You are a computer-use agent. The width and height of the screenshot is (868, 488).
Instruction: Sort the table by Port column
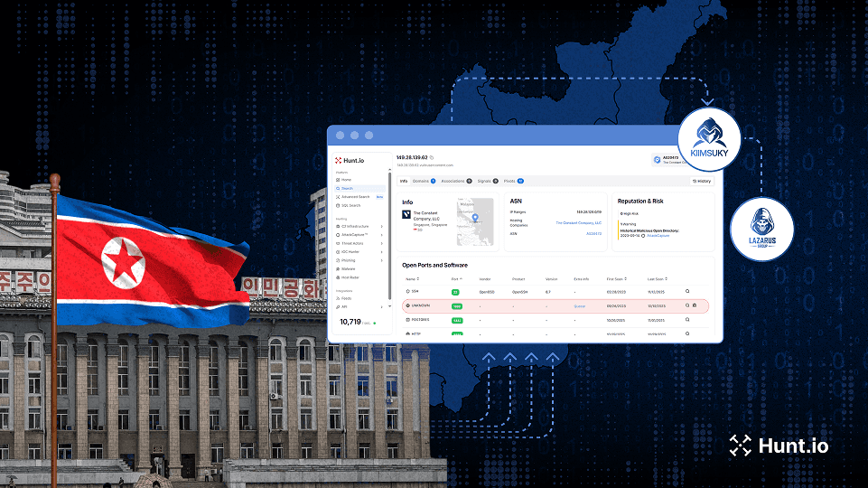click(457, 279)
